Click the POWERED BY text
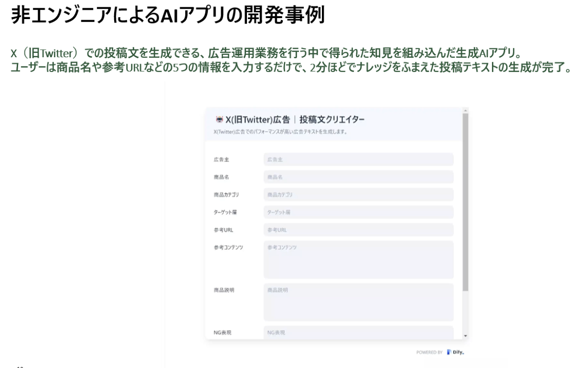 tap(429, 352)
